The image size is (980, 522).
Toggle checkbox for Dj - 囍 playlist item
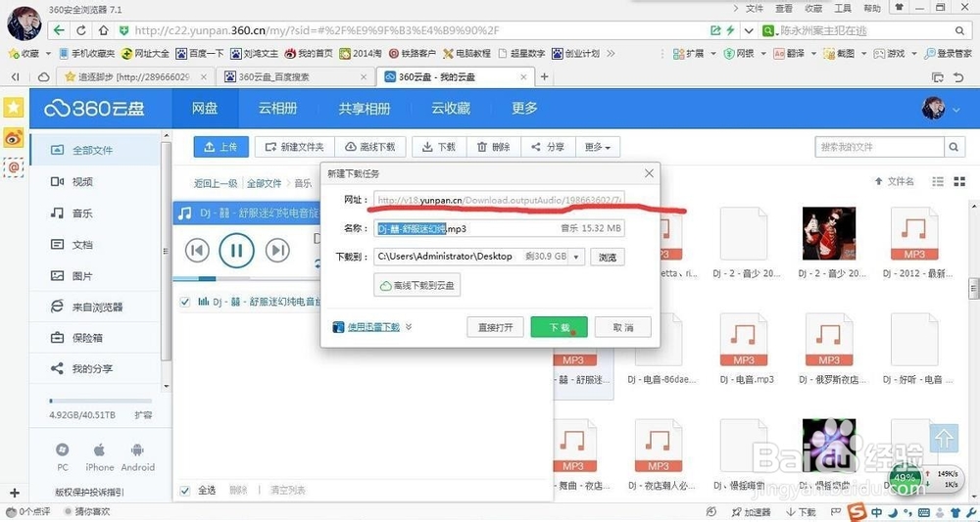coord(185,302)
